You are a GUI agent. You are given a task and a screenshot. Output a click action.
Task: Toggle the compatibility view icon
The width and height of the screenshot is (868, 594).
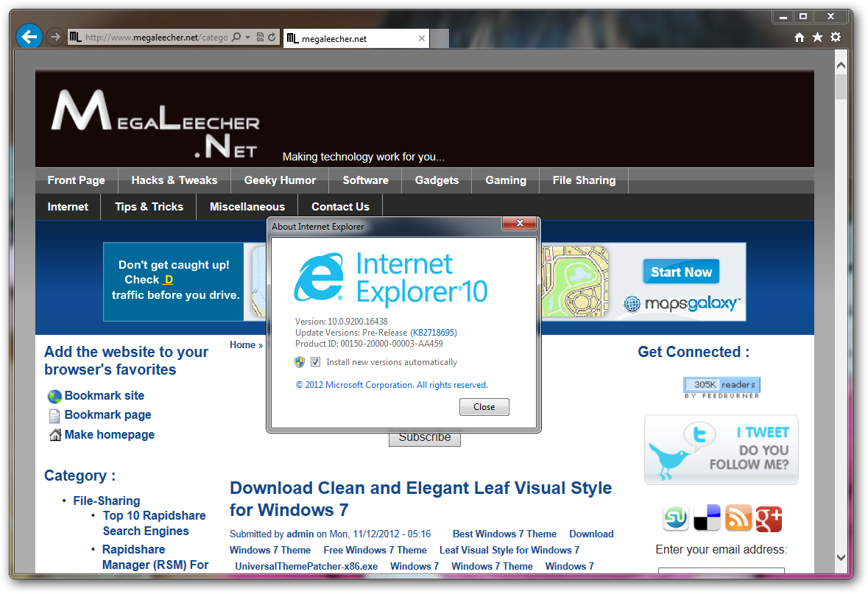[260, 37]
